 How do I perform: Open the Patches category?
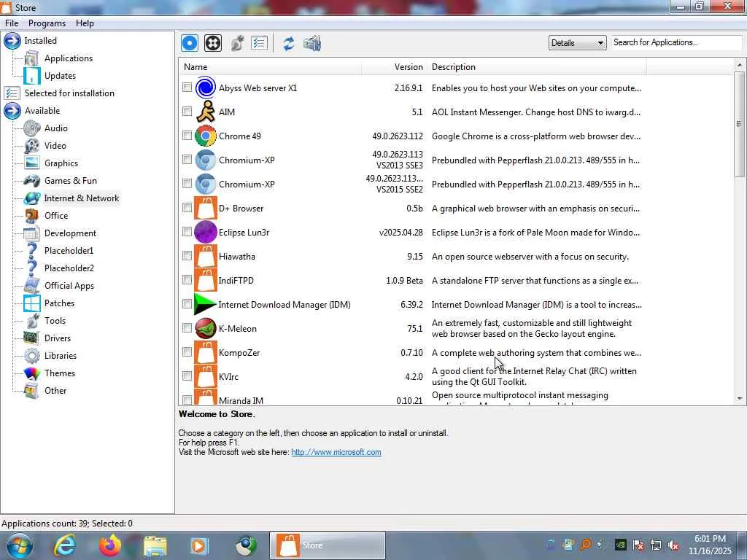(x=59, y=303)
